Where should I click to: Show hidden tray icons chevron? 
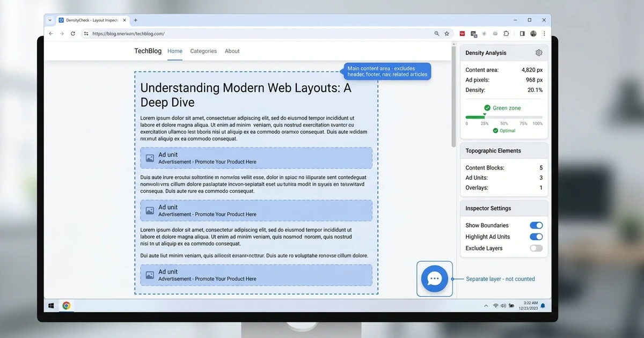click(486, 305)
